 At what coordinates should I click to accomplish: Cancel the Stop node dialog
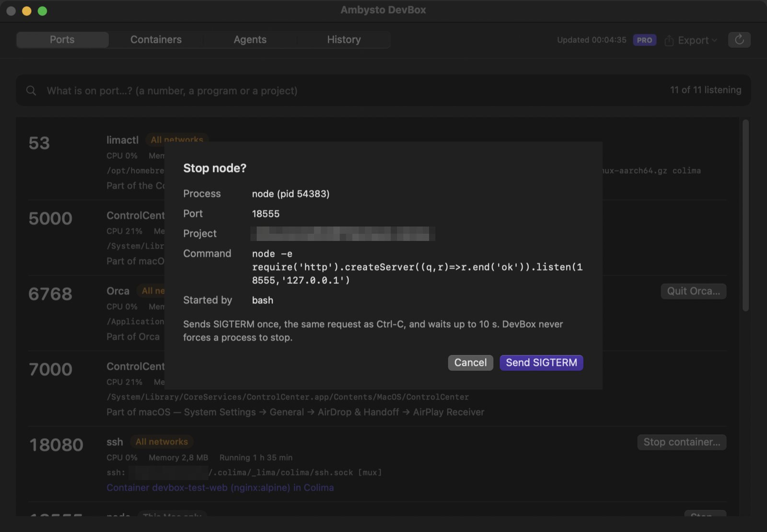tap(470, 363)
